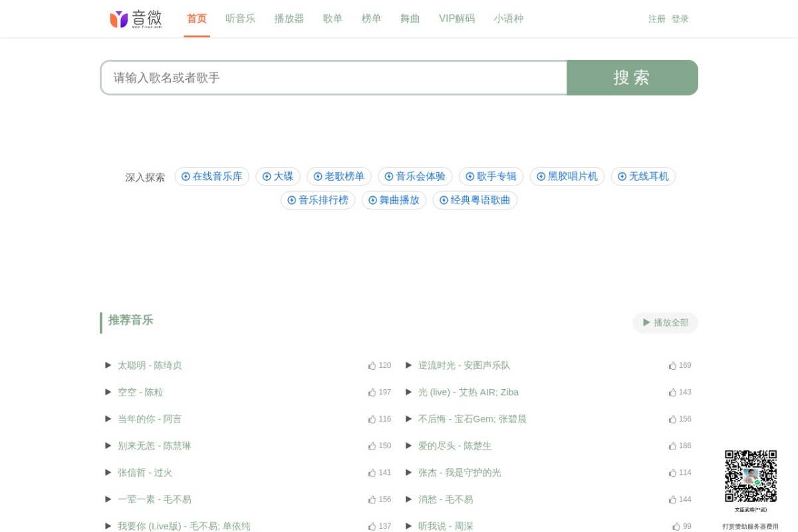
Task: Start playing 消愁 - 毛不易
Action: (409, 499)
